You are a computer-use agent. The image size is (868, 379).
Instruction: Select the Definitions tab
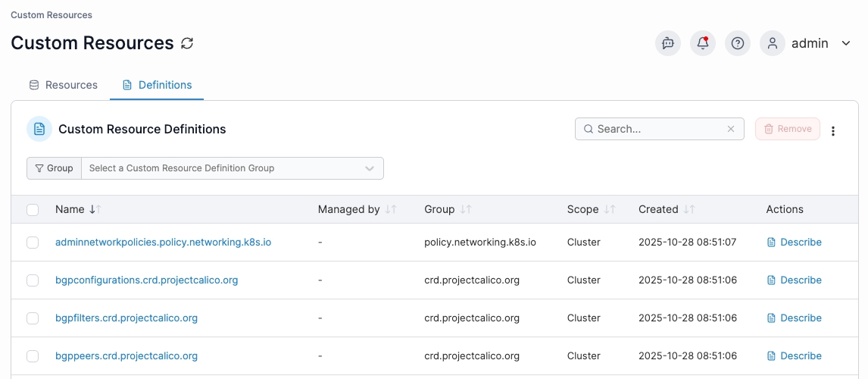[x=157, y=85]
